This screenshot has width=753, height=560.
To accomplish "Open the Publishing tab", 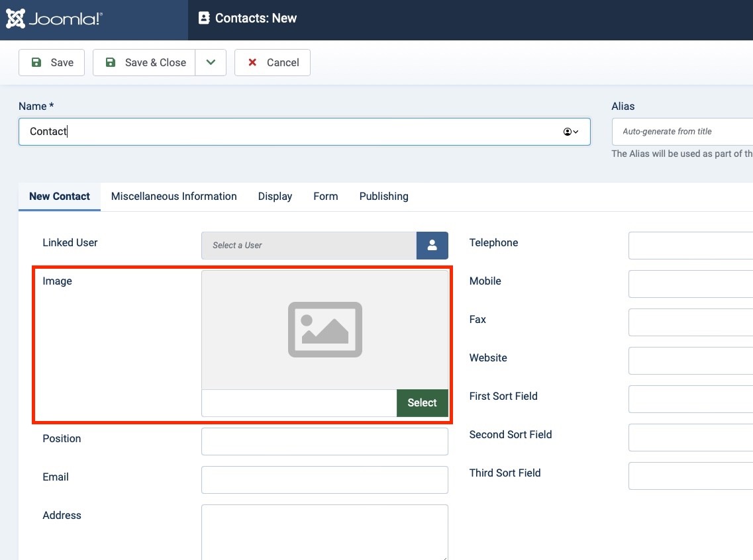I will [x=383, y=197].
